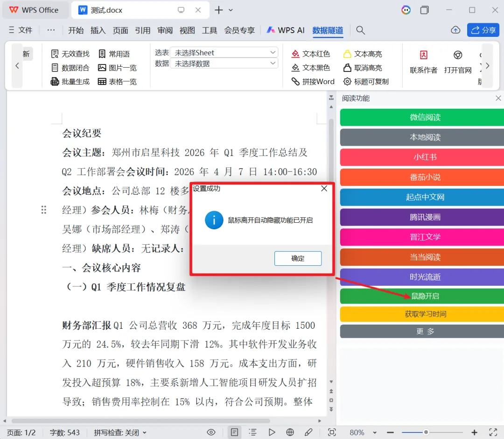Open the 常用语 phrases tool
This screenshot has height=439, width=504.
114,54
